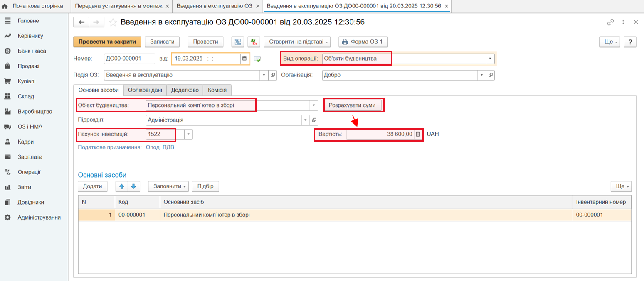Viewport: 644px width, 281px height.
Task: Go to the Початкова сторінка tab
Action: 33,6
